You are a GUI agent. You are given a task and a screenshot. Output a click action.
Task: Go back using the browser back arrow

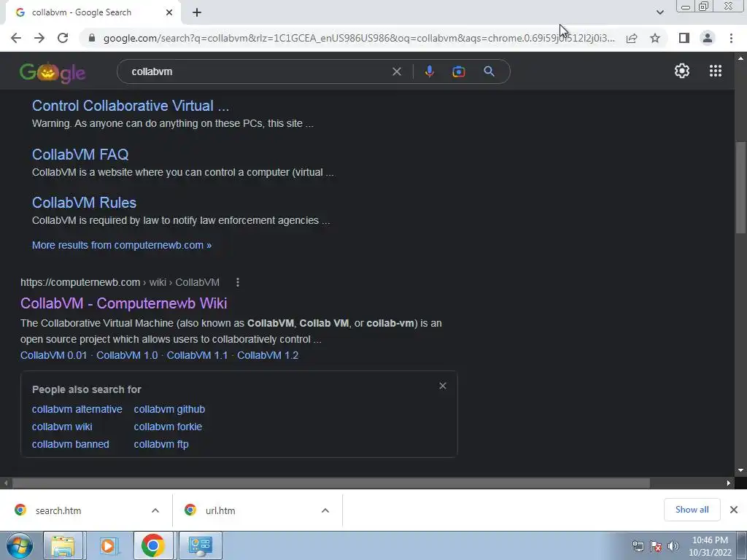[16, 38]
